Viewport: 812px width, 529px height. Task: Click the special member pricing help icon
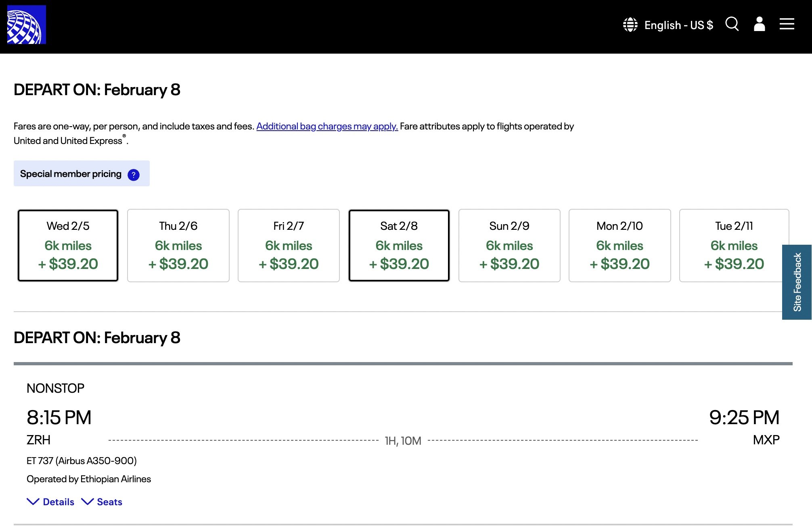coord(134,175)
